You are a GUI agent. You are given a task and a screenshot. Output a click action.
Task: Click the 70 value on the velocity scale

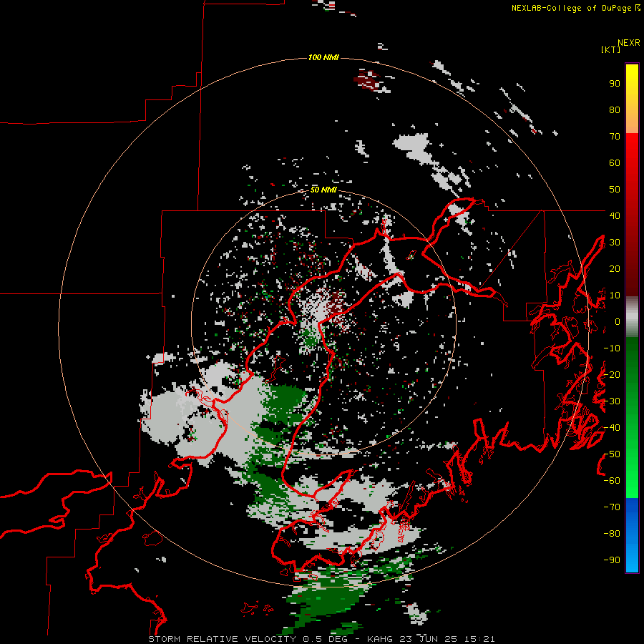point(615,137)
